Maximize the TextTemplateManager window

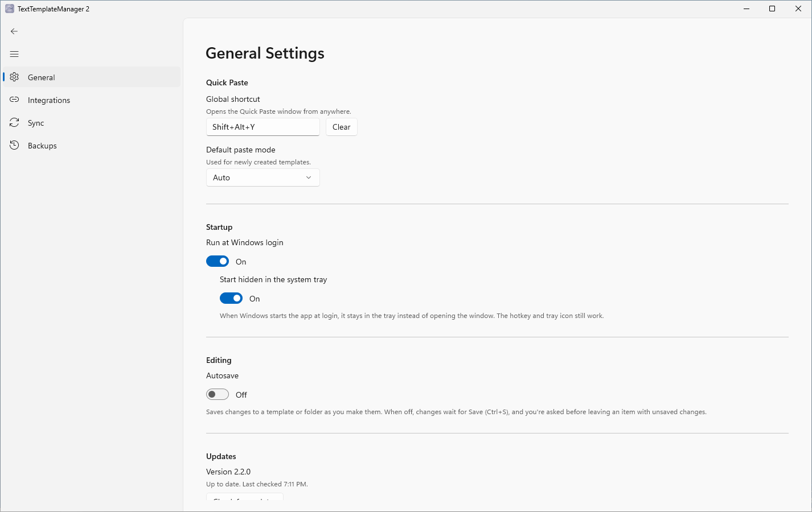point(772,9)
